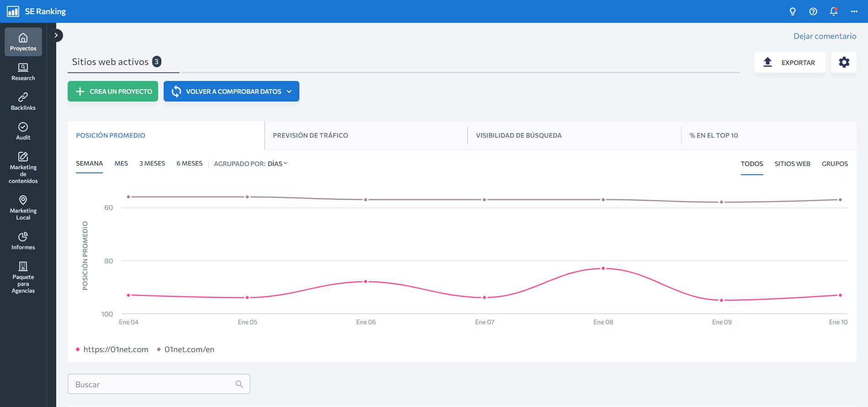This screenshot has height=407, width=868.
Task: Select the MES time range
Action: (121, 163)
